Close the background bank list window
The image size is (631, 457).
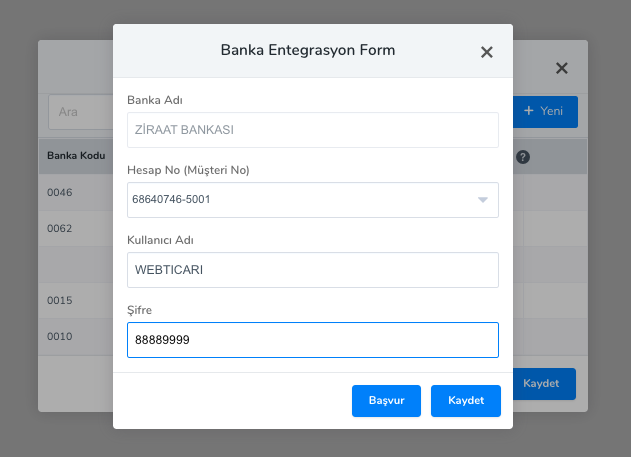click(562, 69)
